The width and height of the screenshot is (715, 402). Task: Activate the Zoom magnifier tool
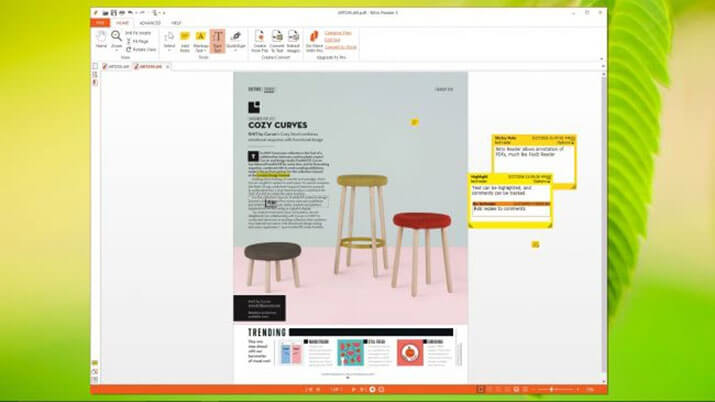(x=116, y=40)
